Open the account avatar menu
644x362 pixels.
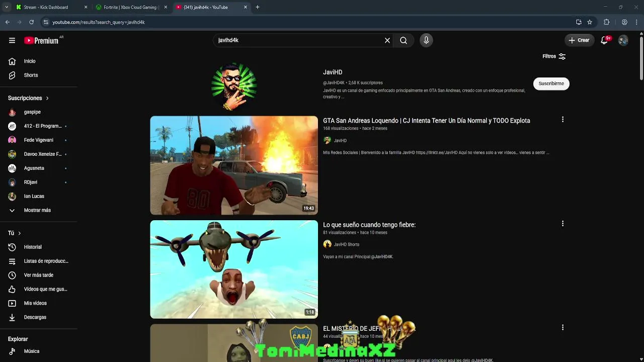pos(623,40)
